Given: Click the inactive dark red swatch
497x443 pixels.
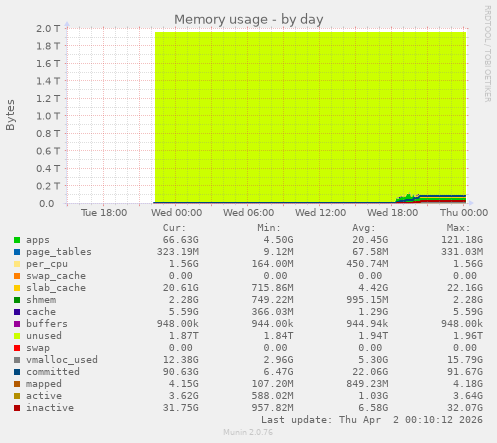Looking at the screenshot, I should tap(17, 408).
